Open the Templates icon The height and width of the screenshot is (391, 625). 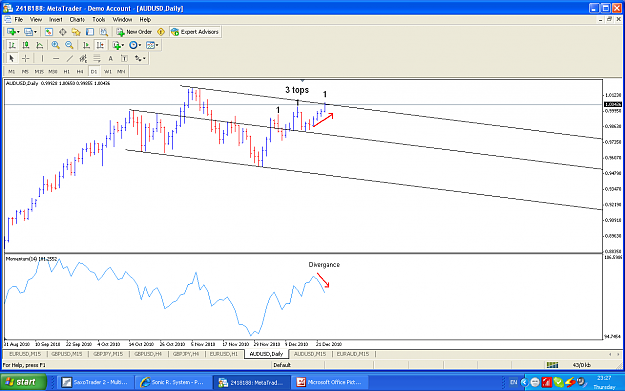pos(150,45)
